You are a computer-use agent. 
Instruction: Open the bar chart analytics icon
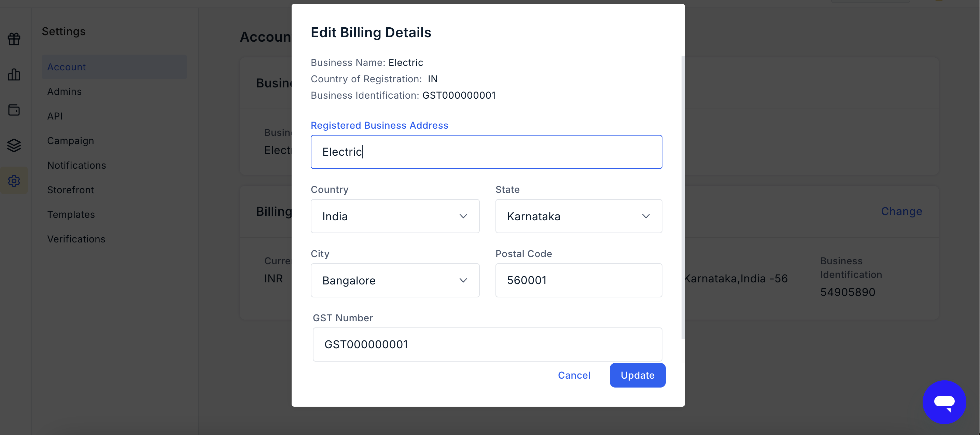[x=14, y=74]
